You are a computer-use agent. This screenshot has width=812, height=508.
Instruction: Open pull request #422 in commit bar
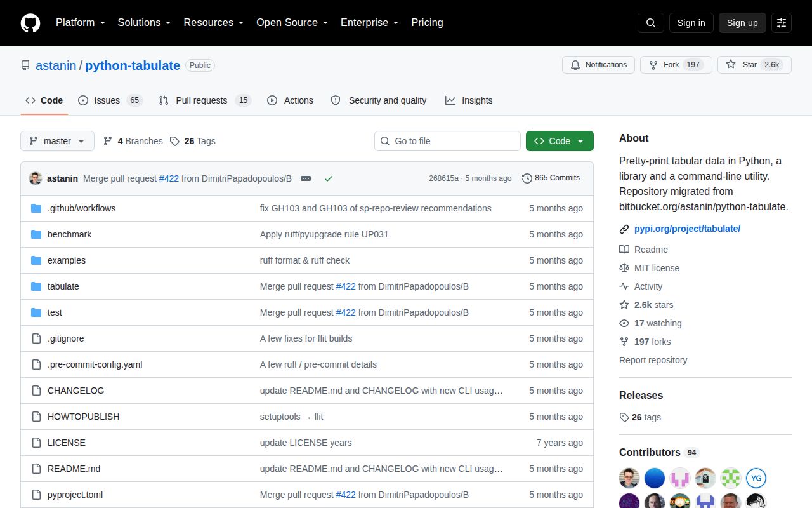(x=169, y=178)
